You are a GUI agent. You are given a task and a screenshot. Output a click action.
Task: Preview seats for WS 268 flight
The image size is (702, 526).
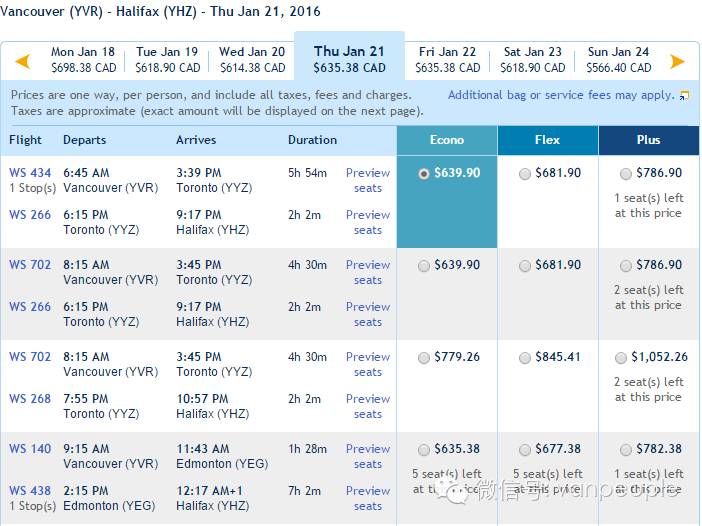coord(368,406)
